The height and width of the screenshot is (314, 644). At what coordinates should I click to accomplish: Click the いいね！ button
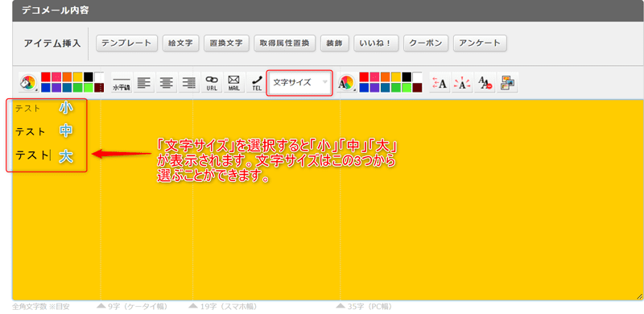376,43
